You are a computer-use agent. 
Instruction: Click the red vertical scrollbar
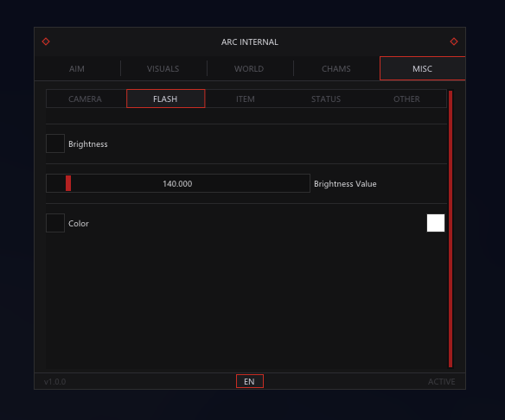[451, 229]
